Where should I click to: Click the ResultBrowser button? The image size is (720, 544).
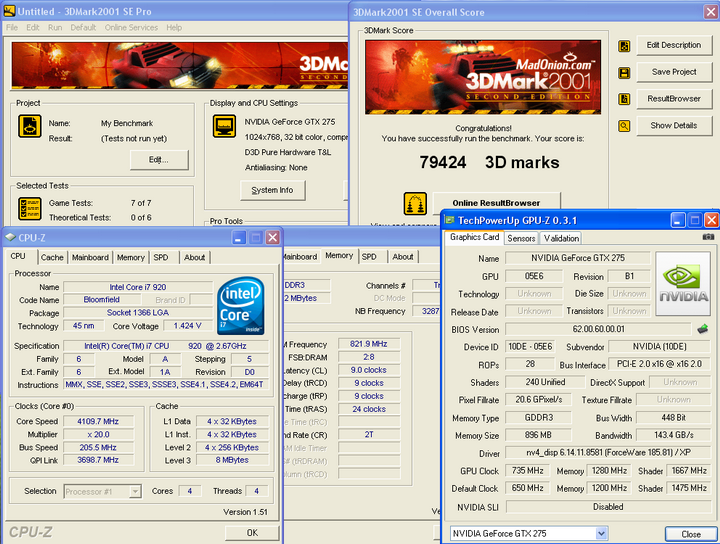click(x=674, y=98)
